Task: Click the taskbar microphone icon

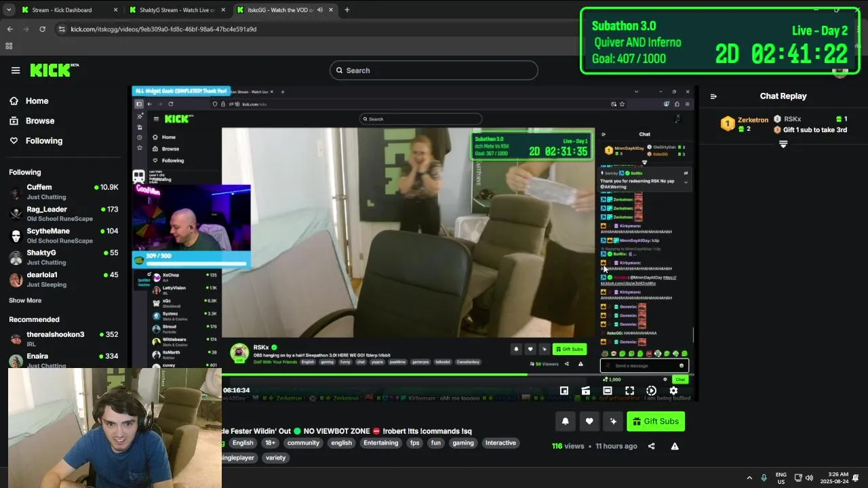Action: click(x=764, y=478)
